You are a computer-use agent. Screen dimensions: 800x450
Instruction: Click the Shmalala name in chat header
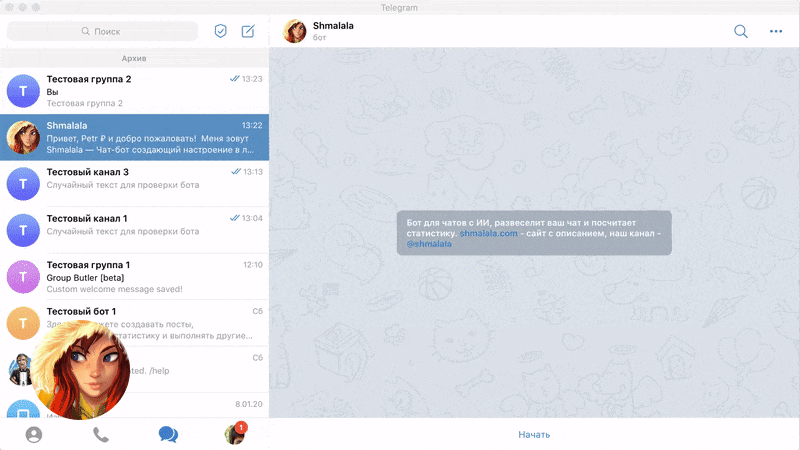tap(333, 26)
